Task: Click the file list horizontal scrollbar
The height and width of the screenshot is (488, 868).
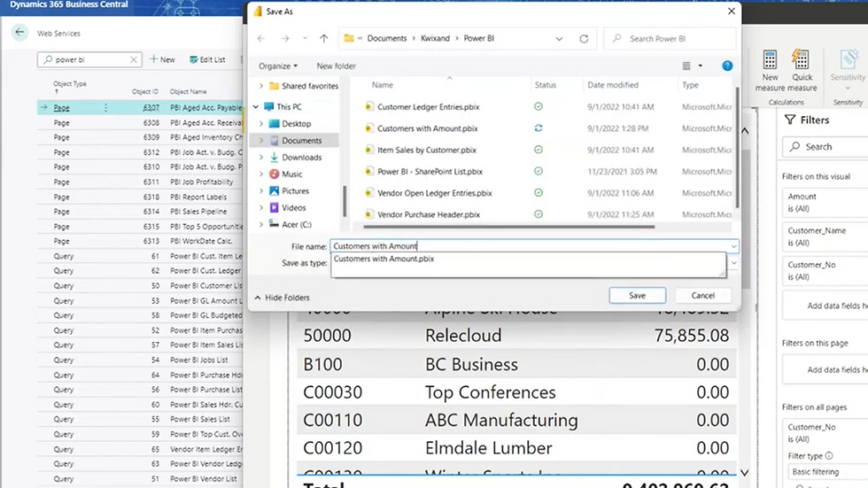Action: (508, 227)
